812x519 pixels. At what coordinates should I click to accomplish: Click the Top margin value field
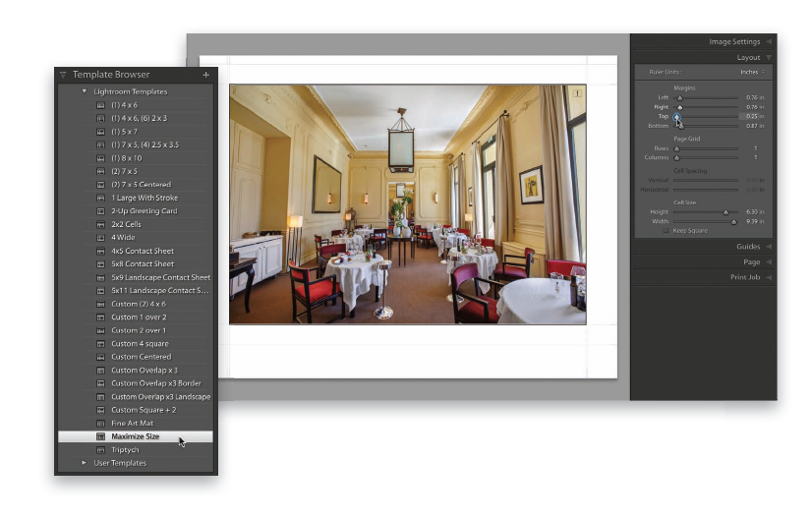click(752, 116)
